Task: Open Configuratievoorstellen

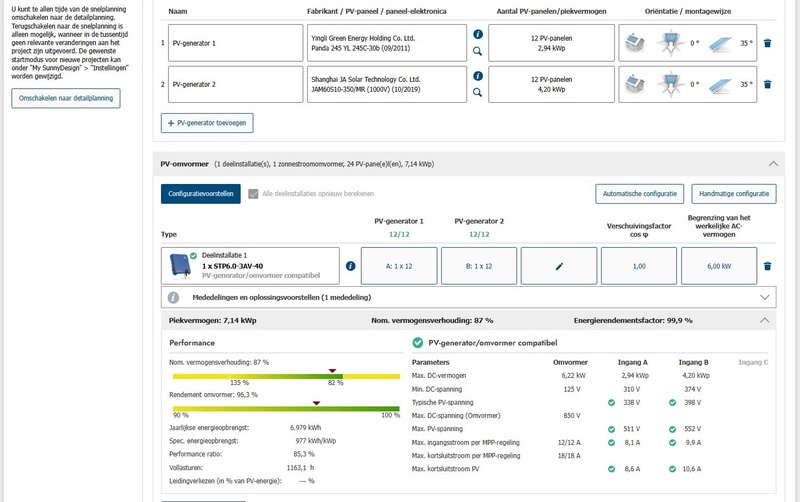Action: pyautogui.click(x=201, y=194)
